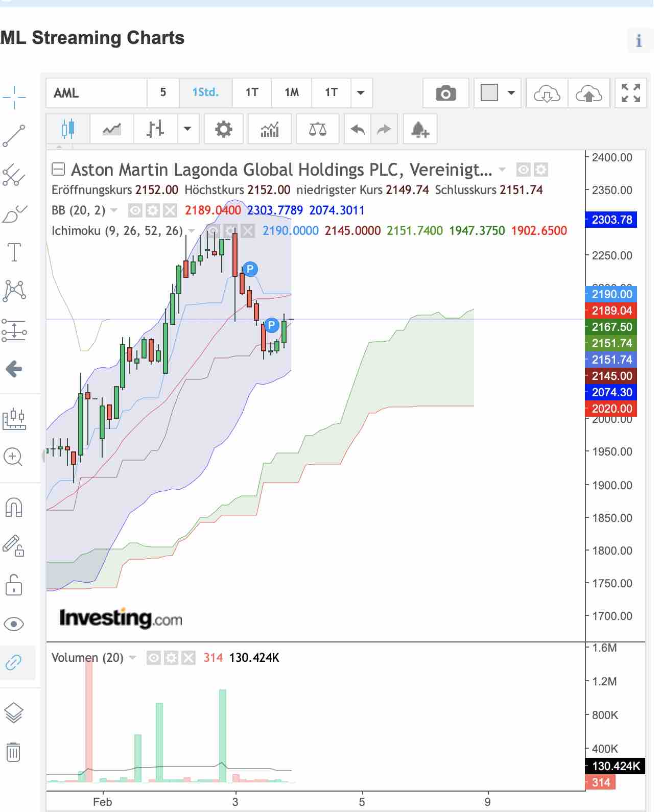Expand the Aston Martin title dropdown arrow

(x=502, y=170)
